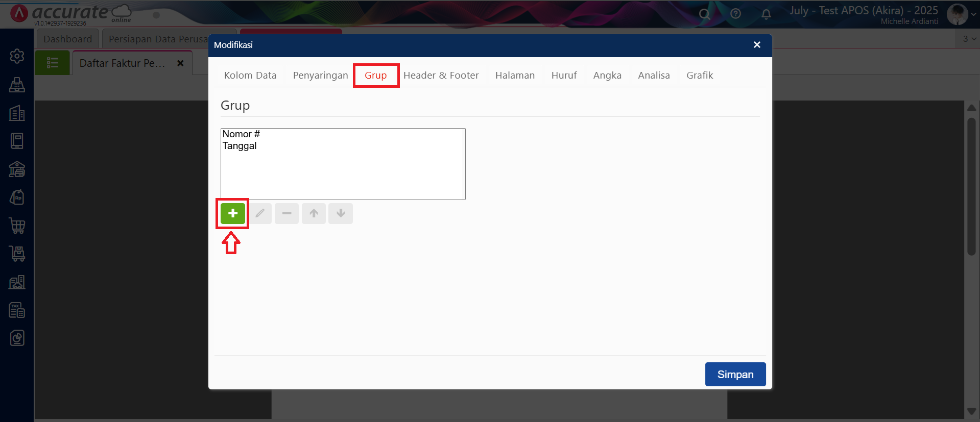Expand the tab count 3 dropdown
The image size is (980, 422).
coord(968,39)
